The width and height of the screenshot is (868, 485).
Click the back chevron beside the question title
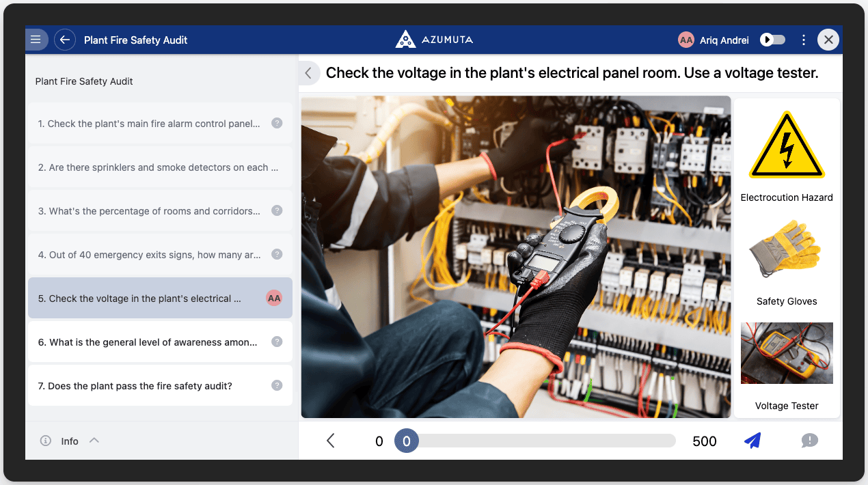[308, 72]
